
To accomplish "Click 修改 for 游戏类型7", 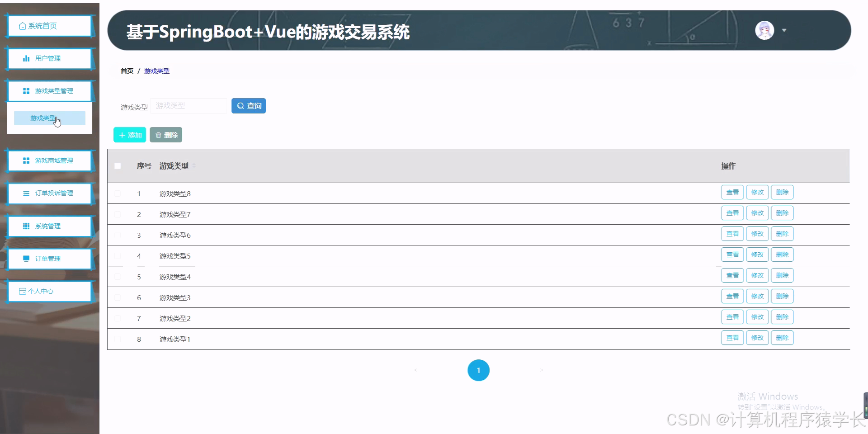I will pos(757,213).
